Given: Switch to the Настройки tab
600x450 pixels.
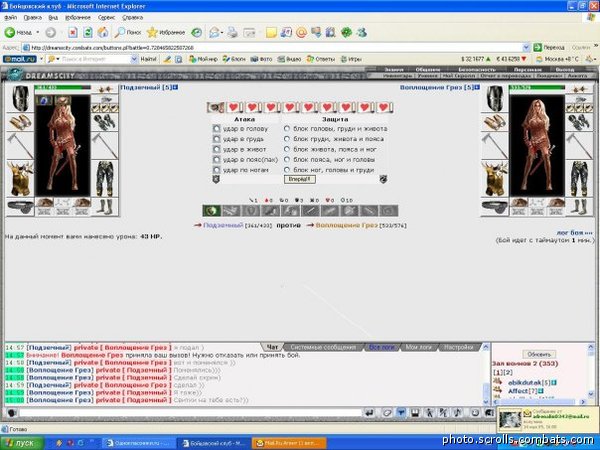Looking at the screenshot, I should tap(459, 347).
